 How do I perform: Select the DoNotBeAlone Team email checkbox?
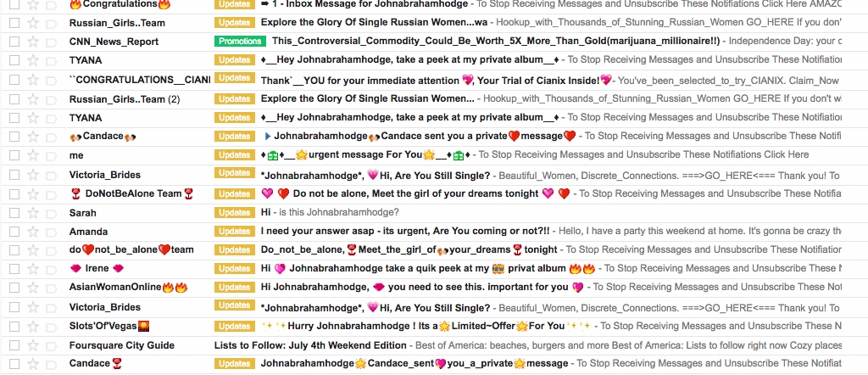tap(14, 194)
